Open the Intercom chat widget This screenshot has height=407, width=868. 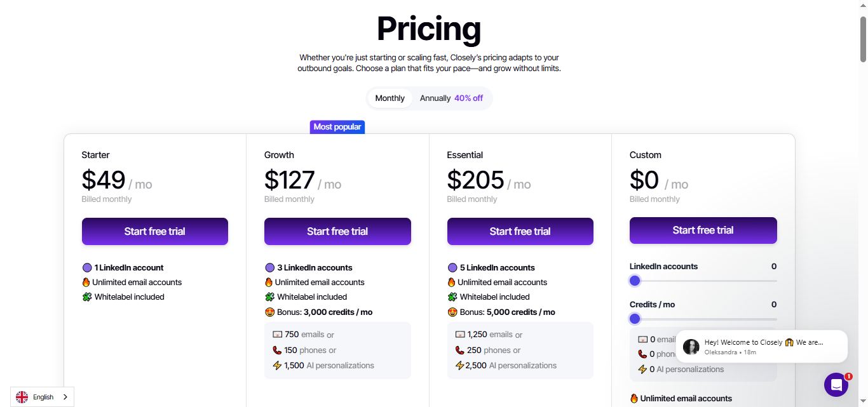[836, 385]
